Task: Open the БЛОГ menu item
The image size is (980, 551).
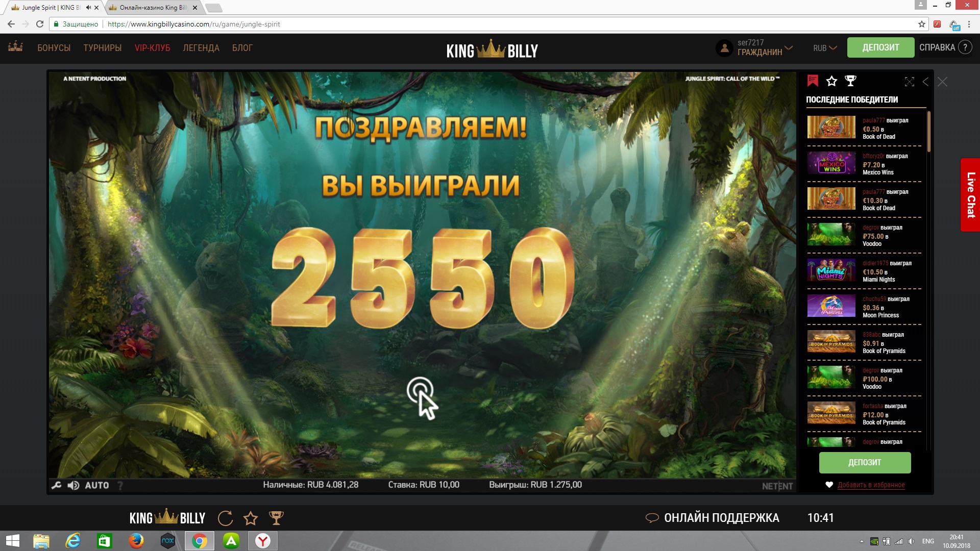Action: [x=242, y=48]
